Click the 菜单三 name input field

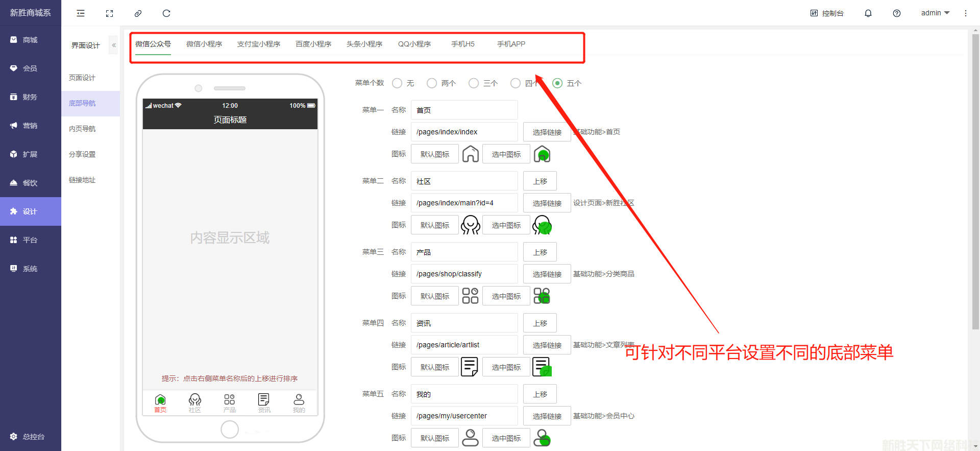464,252
